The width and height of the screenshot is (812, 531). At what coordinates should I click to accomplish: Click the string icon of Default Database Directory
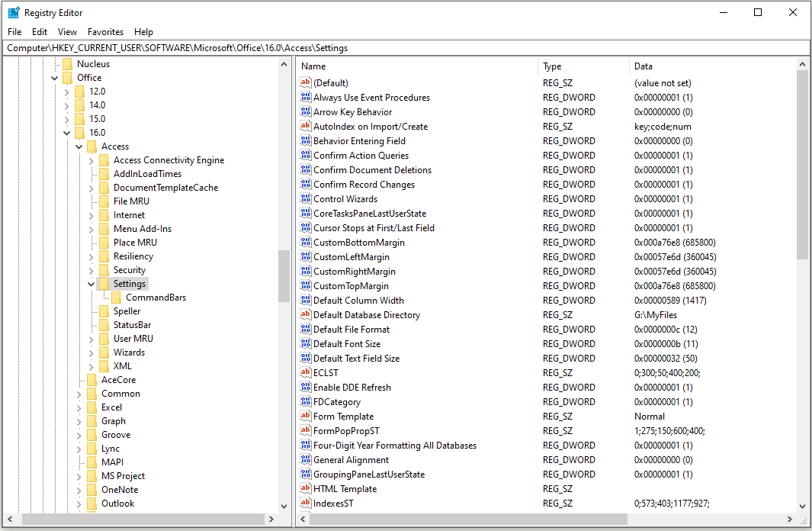pos(306,314)
